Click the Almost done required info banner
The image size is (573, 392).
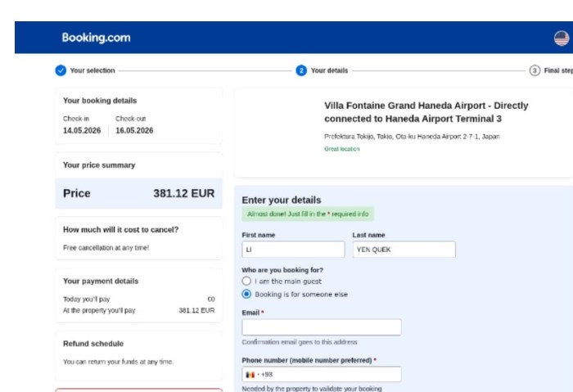tap(308, 214)
